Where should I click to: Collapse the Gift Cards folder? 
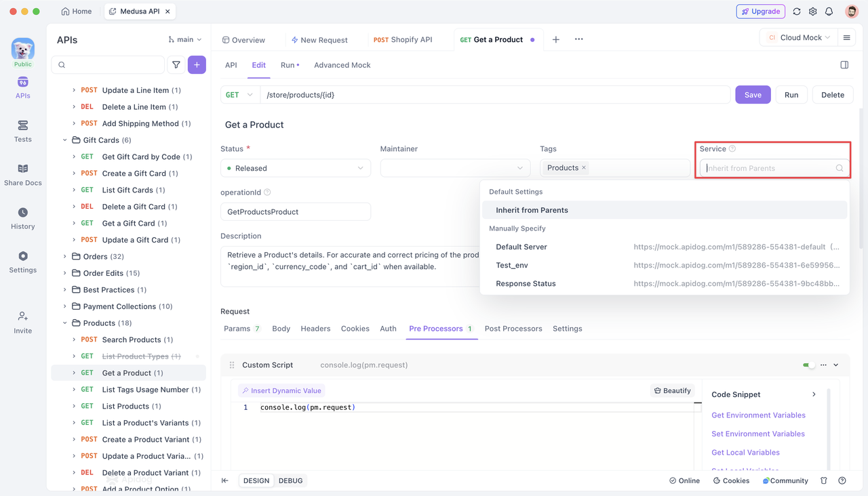point(65,140)
